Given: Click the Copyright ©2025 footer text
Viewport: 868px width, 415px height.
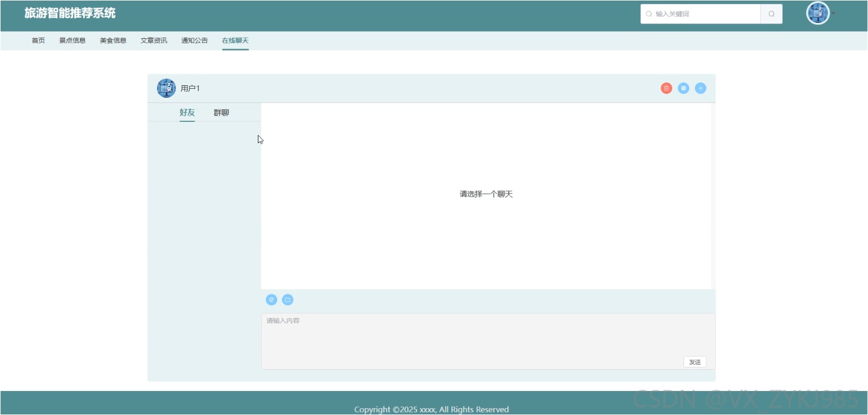Looking at the screenshot, I should point(431,409).
